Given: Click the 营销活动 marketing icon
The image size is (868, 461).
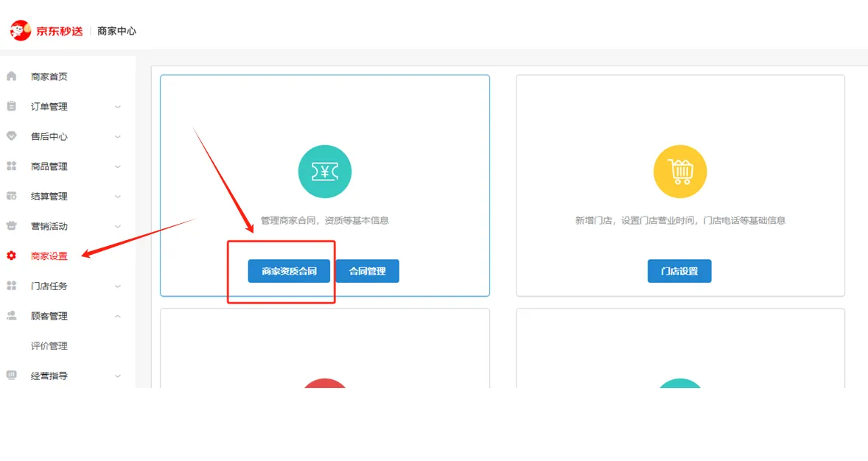Looking at the screenshot, I should (x=10, y=226).
